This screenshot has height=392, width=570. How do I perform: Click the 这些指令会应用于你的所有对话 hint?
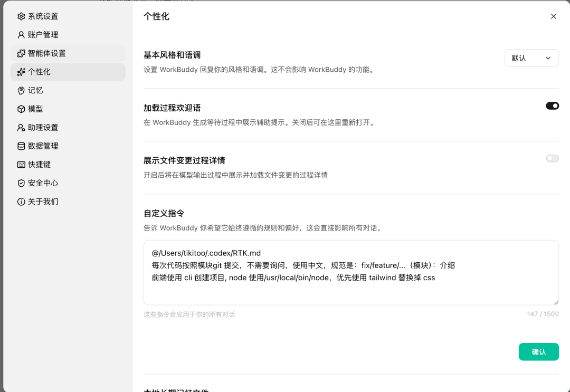point(189,314)
